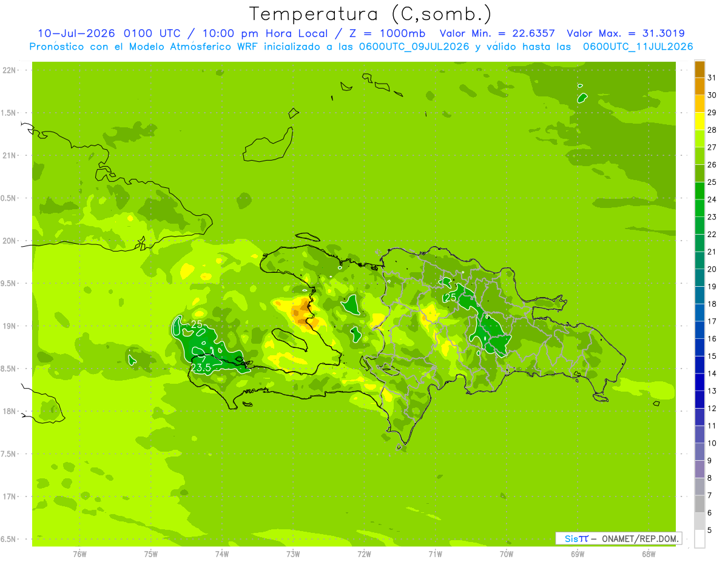Click the "72W" longitude axis label

[x=364, y=554]
